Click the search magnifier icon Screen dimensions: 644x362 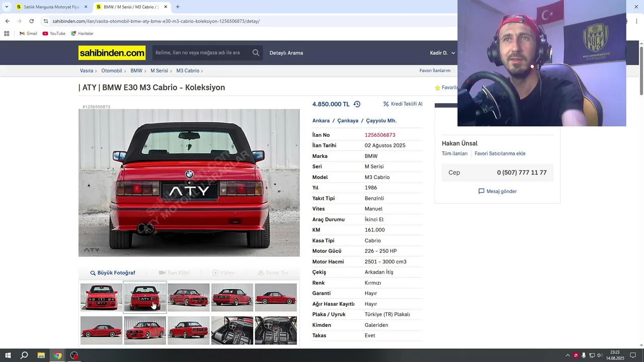coord(256,53)
